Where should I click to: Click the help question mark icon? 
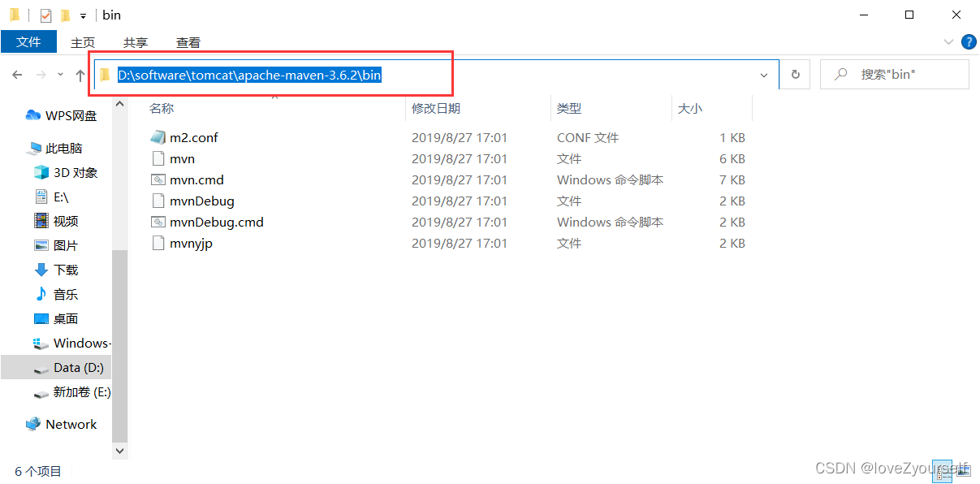pyautogui.click(x=969, y=42)
